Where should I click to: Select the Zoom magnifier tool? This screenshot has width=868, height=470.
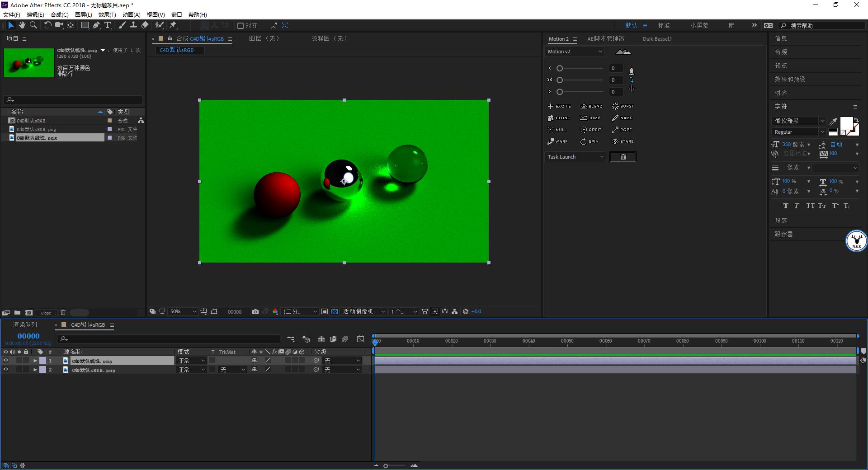coord(33,25)
